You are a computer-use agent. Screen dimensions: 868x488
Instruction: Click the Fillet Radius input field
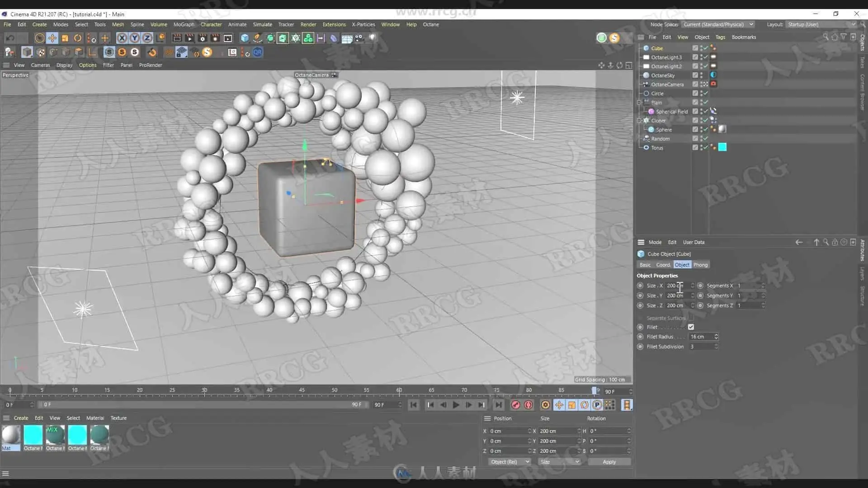(x=700, y=337)
